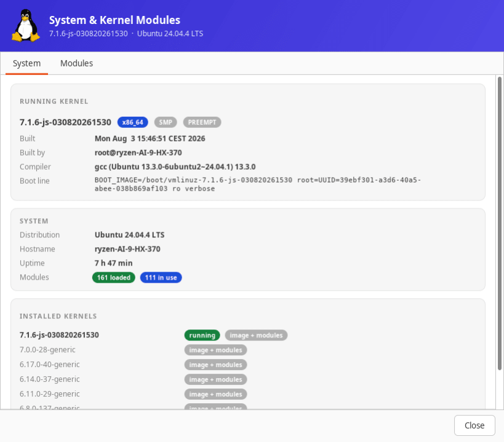
Task: Click the Hostname label
Action: pyautogui.click(x=38, y=249)
